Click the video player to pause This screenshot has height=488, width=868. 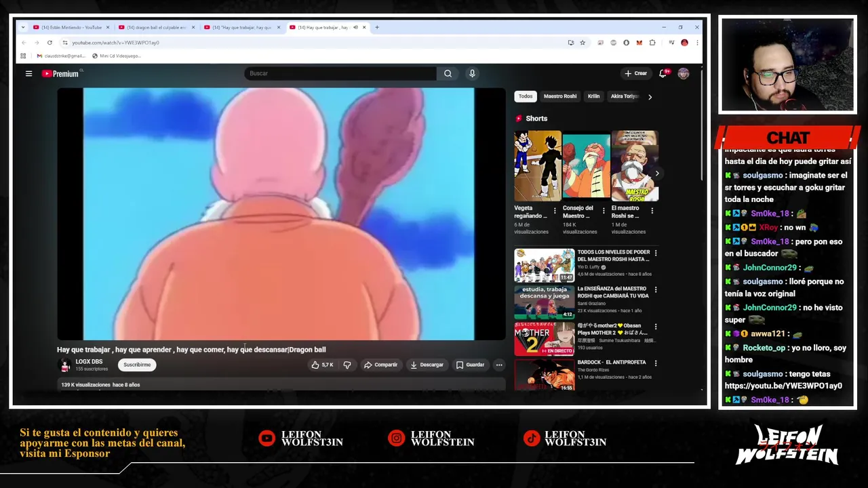tap(281, 213)
